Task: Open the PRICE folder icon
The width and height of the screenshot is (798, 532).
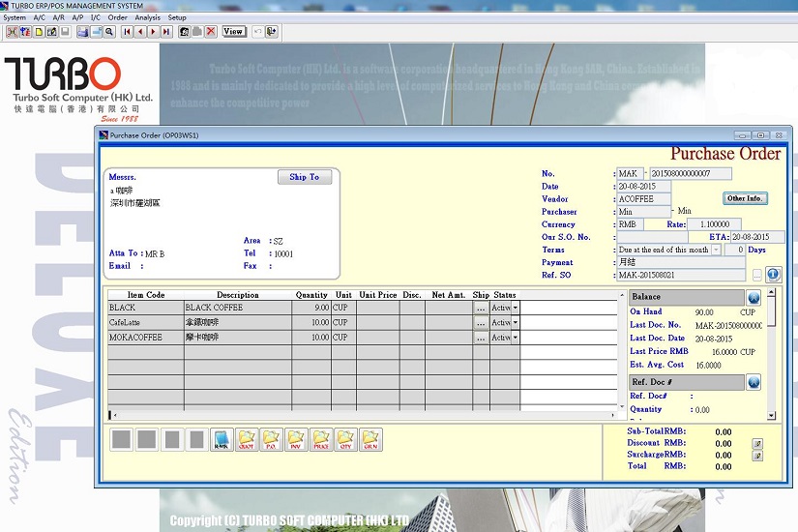Action: (321, 440)
